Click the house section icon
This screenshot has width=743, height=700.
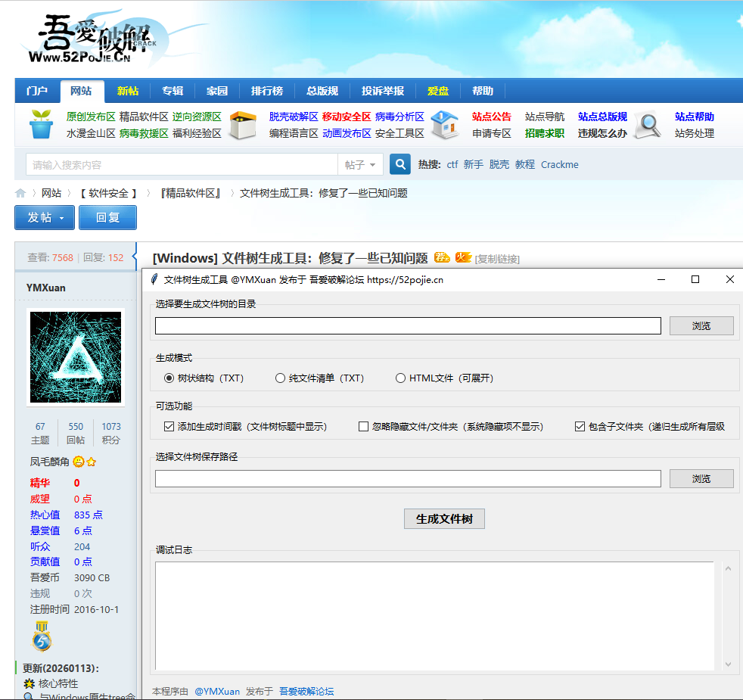click(445, 125)
